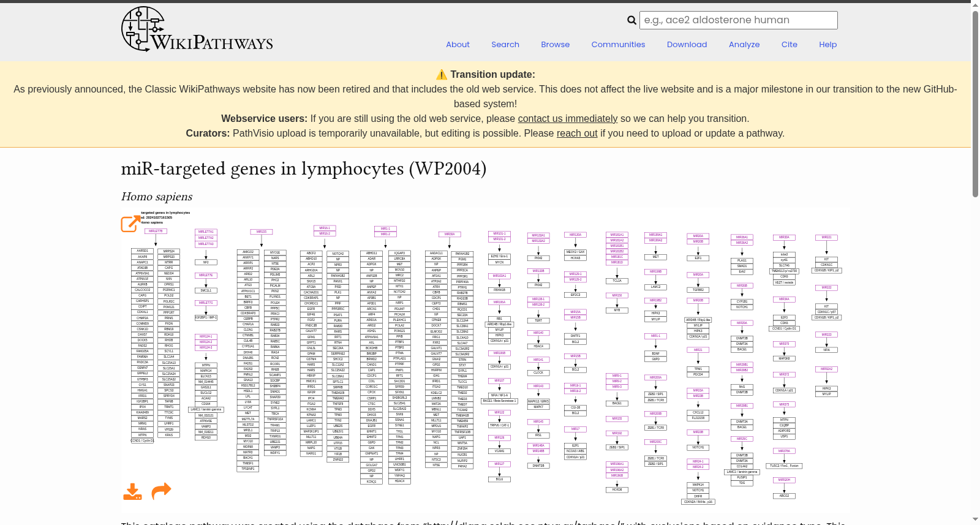Click the orange share arrow icon
Screen dimensions: 980x525
point(161,491)
